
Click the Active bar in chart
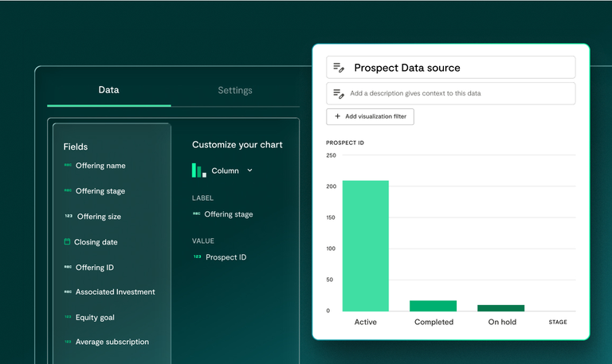point(365,245)
